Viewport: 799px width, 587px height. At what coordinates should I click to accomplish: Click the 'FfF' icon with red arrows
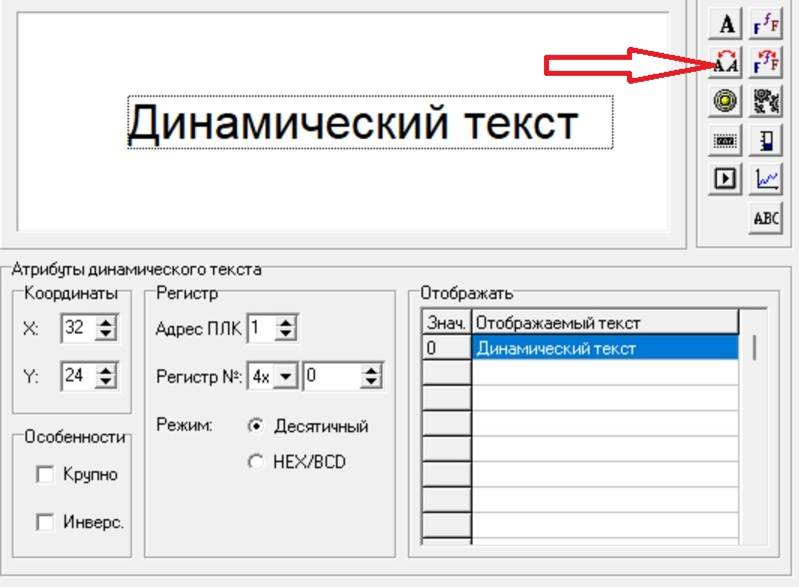click(766, 62)
